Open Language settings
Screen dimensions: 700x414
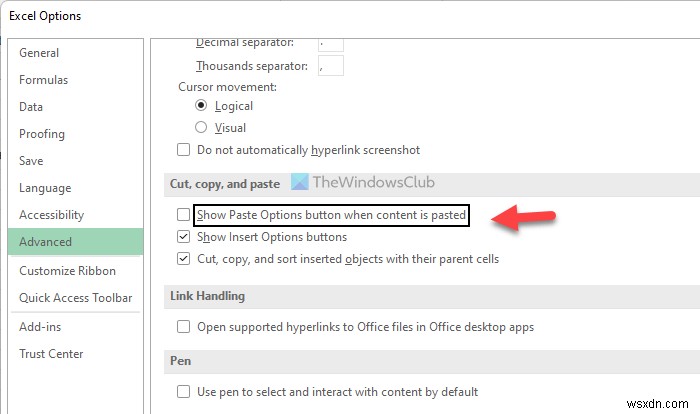coord(45,188)
